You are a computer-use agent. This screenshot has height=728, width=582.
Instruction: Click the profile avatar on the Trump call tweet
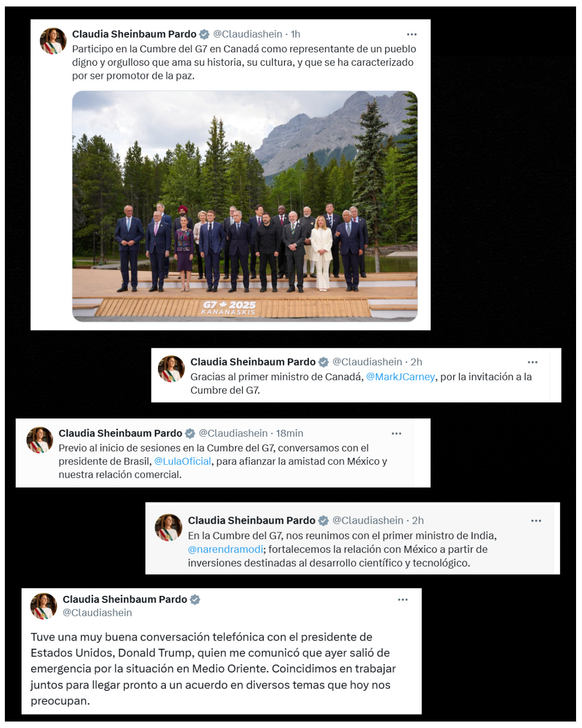(44, 606)
